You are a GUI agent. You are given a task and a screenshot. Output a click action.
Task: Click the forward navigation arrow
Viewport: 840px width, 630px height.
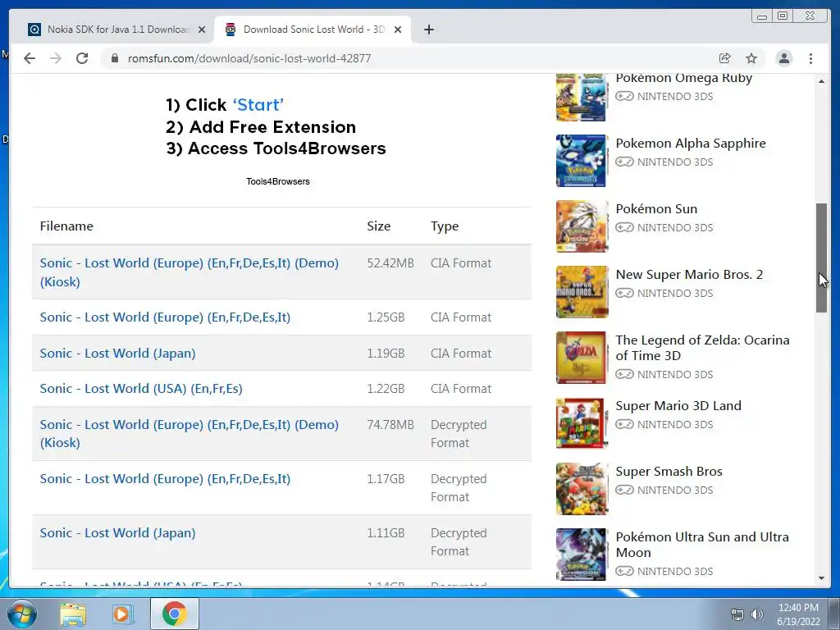click(x=56, y=58)
